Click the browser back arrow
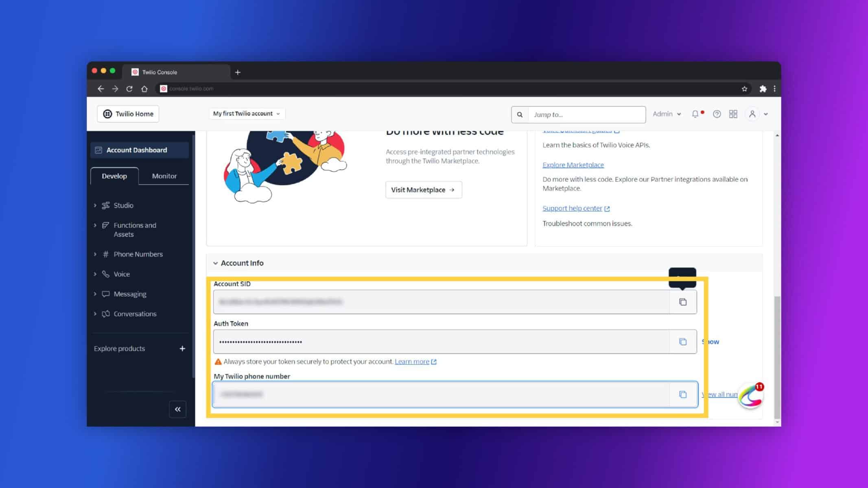 [101, 89]
